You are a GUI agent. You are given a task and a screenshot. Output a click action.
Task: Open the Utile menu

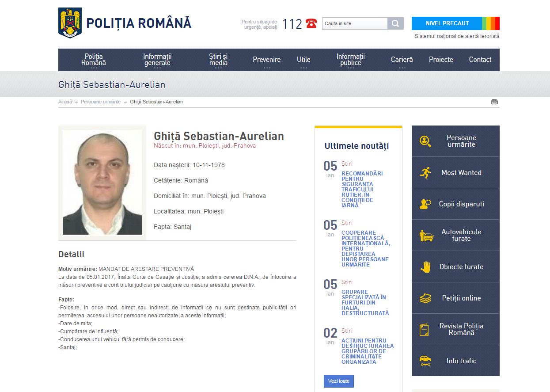coord(303,60)
